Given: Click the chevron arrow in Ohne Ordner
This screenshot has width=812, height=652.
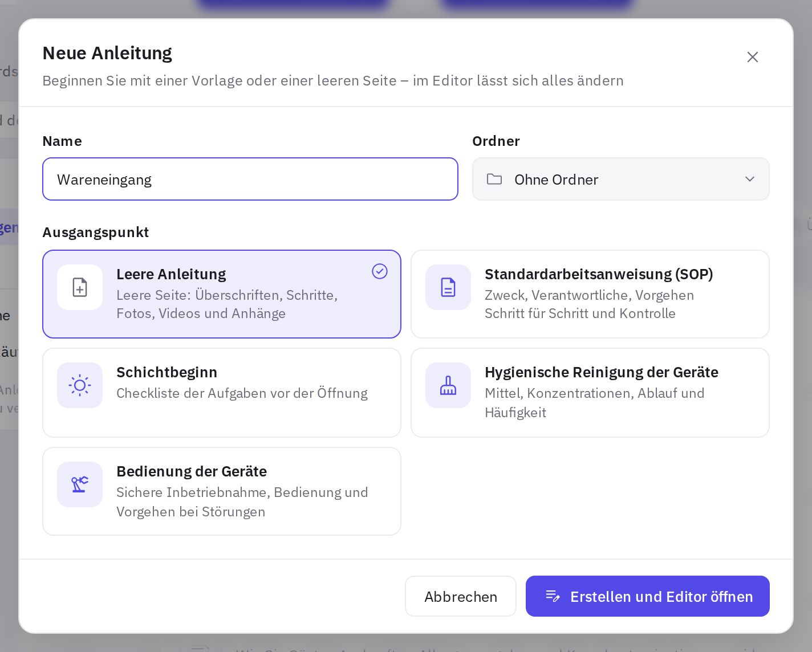Looking at the screenshot, I should (x=750, y=179).
